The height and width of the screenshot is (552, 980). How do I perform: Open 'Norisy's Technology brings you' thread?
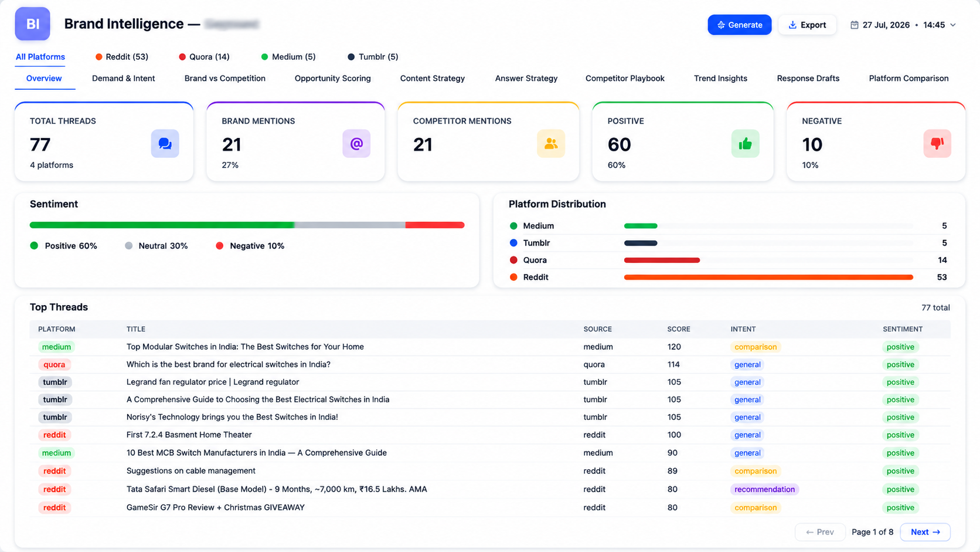coord(232,417)
